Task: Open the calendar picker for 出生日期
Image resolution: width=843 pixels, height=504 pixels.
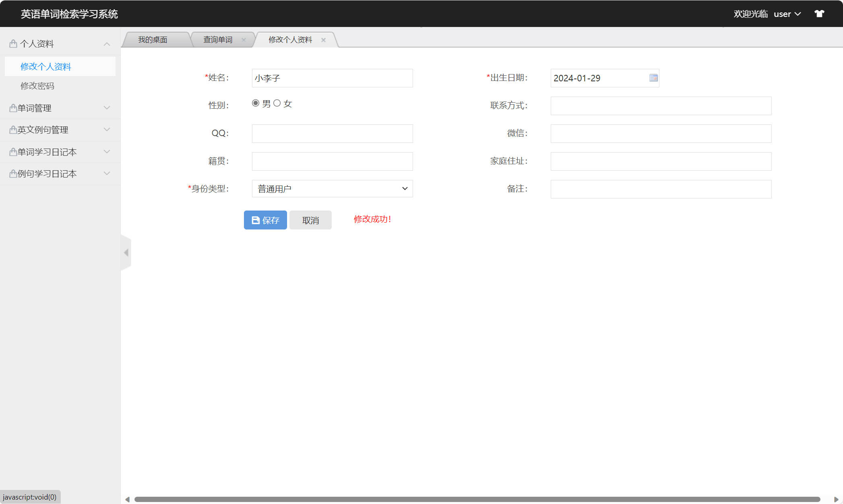Action: [x=653, y=78]
